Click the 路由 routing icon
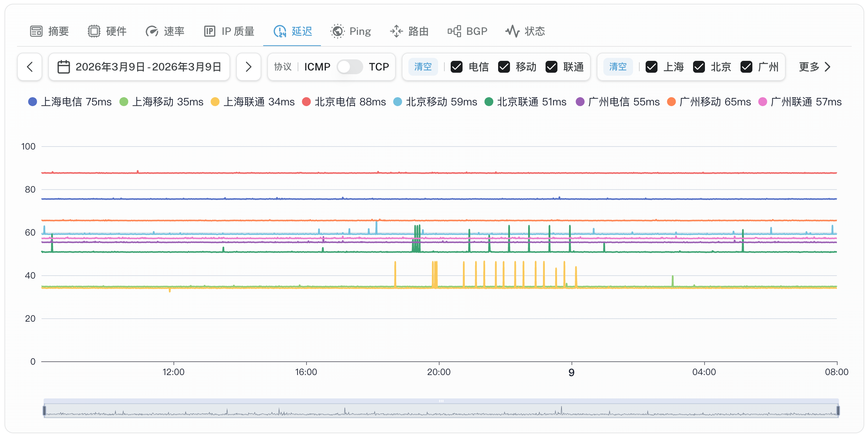Image resolution: width=868 pixels, height=437 pixels. tap(397, 31)
